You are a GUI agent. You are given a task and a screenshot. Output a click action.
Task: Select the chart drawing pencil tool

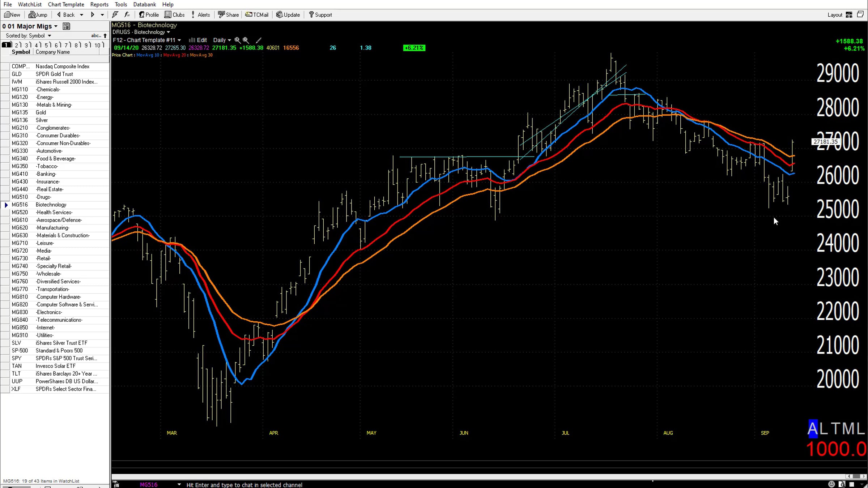[258, 40]
